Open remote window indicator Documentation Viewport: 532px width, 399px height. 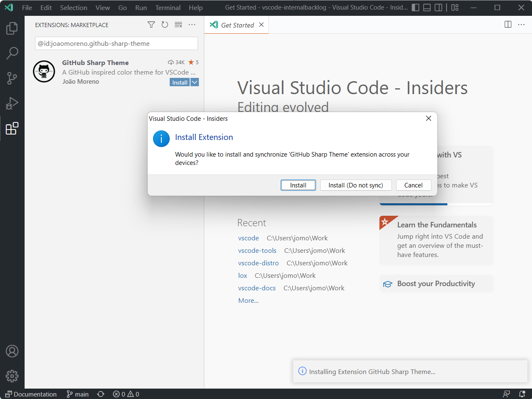pyautogui.click(x=31, y=394)
